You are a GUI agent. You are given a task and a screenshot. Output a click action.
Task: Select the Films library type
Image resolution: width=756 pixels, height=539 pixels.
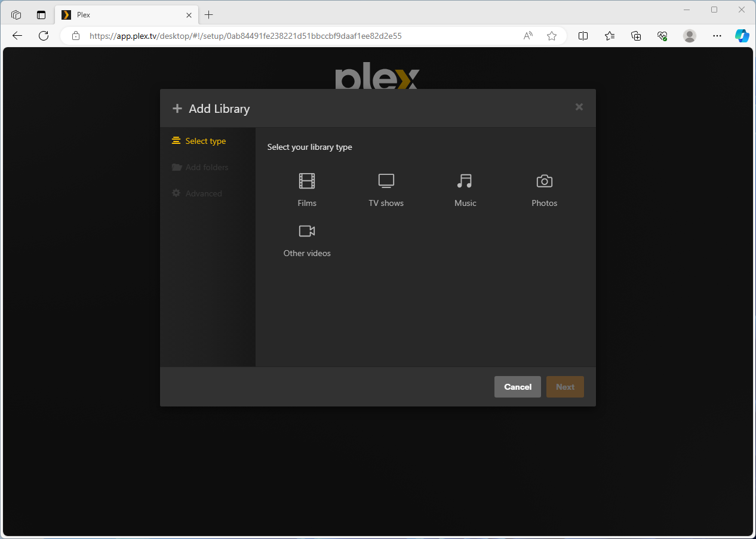pyautogui.click(x=307, y=190)
